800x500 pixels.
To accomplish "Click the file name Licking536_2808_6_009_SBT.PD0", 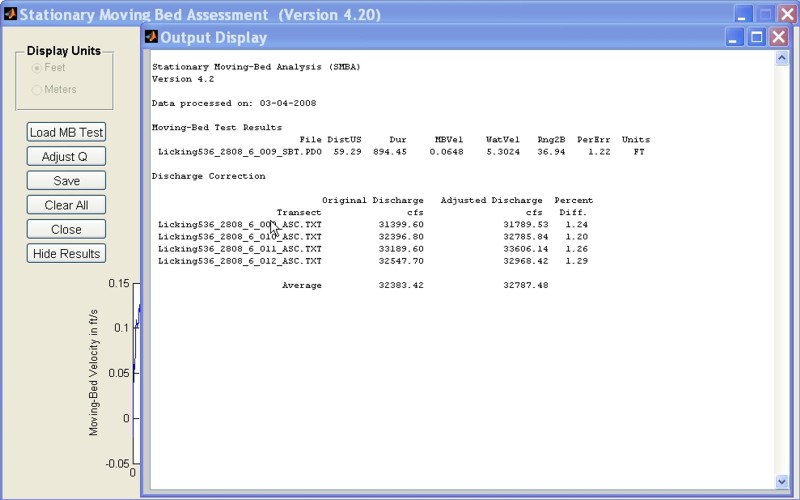I will pyautogui.click(x=240, y=152).
